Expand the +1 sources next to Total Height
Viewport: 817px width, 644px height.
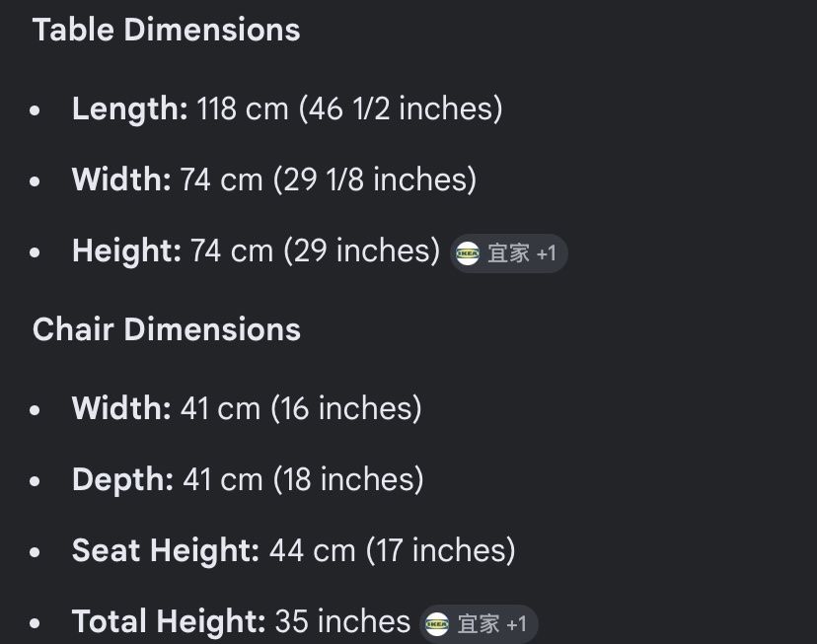coord(516,624)
